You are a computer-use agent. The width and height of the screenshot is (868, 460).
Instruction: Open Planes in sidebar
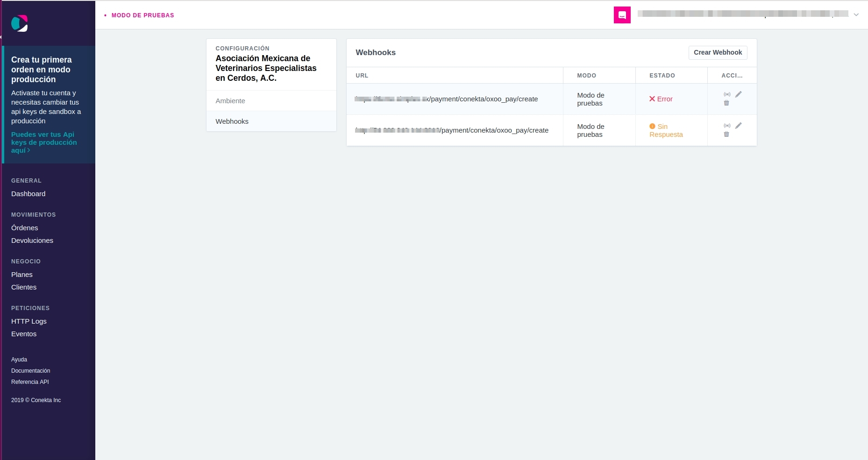(x=22, y=275)
